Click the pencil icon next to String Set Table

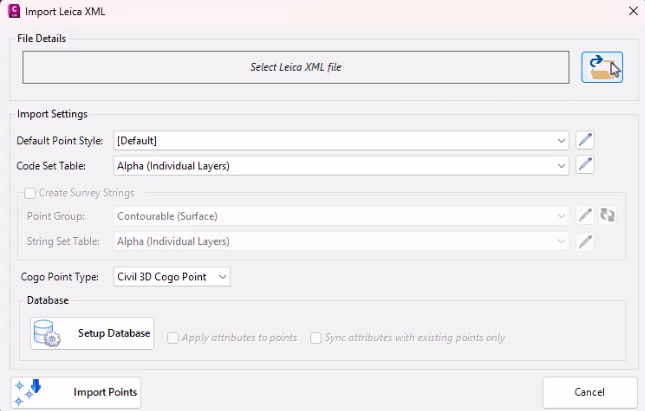pyautogui.click(x=585, y=241)
